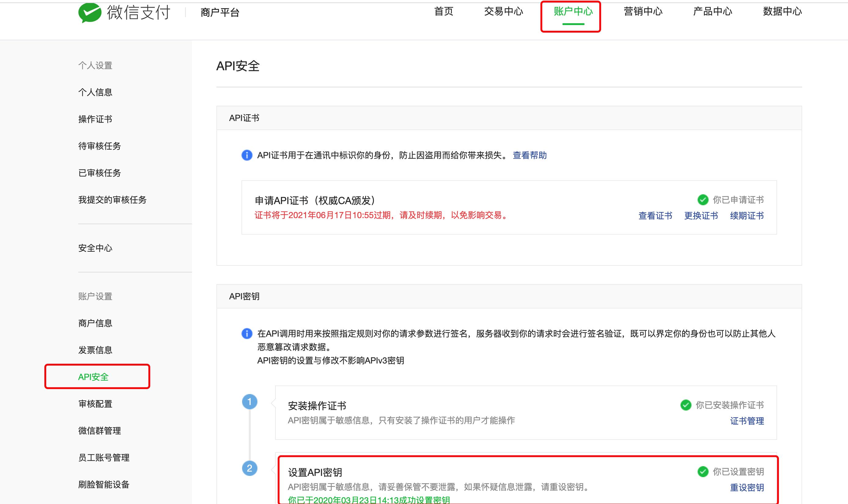Click green check icon beside 你已申请证书
This screenshot has height=504, width=848.
(x=702, y=200)
